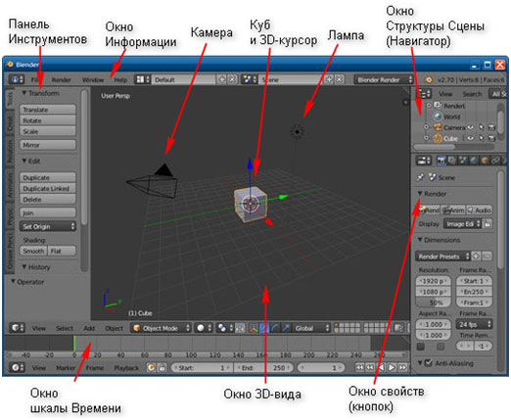Image resolution: width=511 pixels, height=420 pixels.
Task: Open the Blender Render engine dropdown
Action: coord(384,79)
